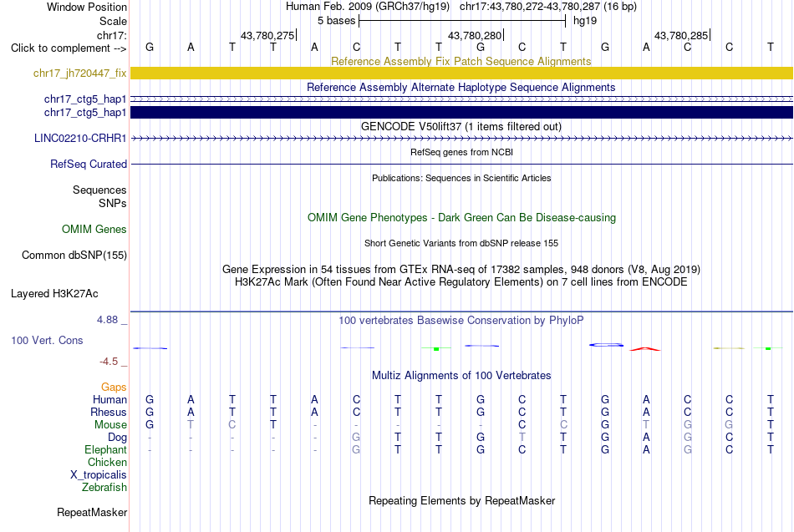794x532 pixels.
Task: Open the GENCODE V50lift37 track title
Action: pyautogui.click(x=461, y=127)
